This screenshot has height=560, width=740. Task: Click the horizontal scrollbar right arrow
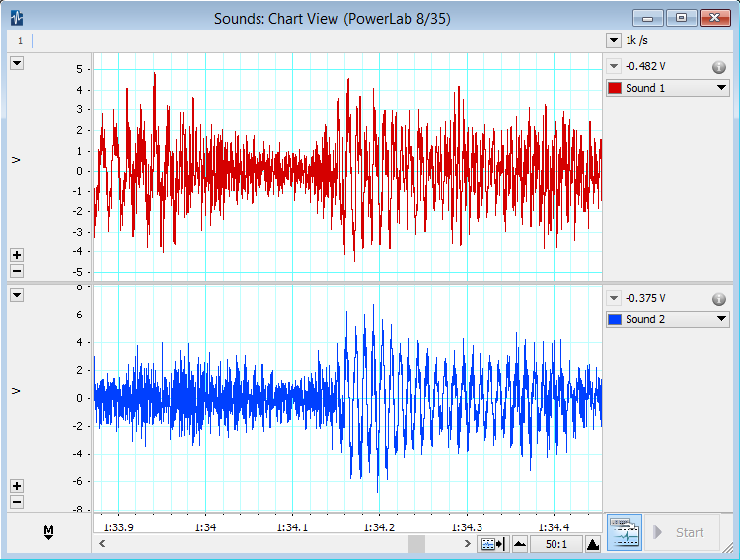tap(467, 544)
